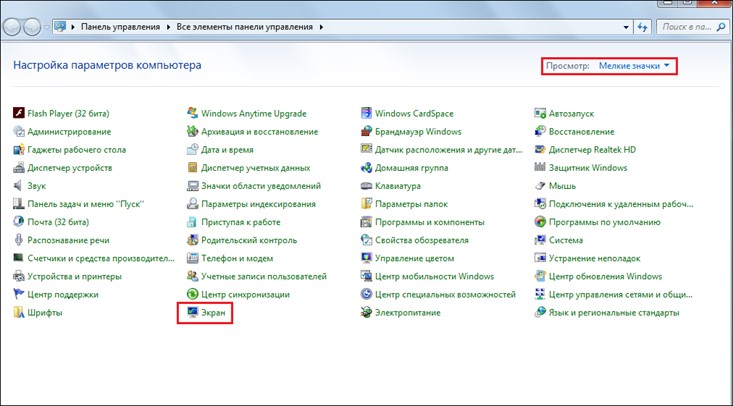733x406 pixels.
Task: Open the Приступая к работе link
Action: tap(241, 222)
